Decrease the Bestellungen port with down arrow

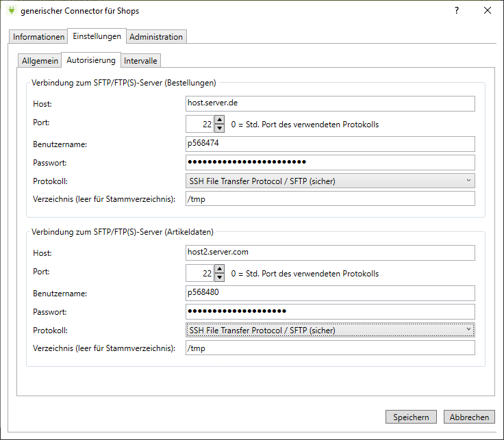(x=219, y=128)
